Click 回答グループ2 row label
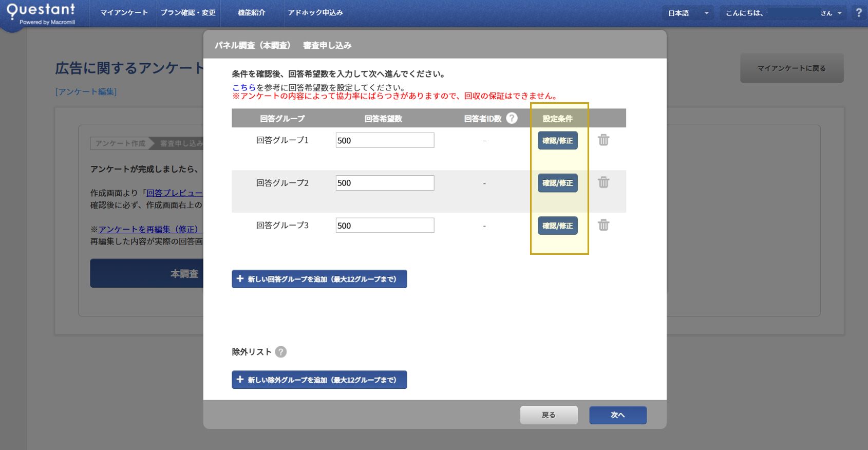This screenshot has height=450, width=868. coord(282,183)
